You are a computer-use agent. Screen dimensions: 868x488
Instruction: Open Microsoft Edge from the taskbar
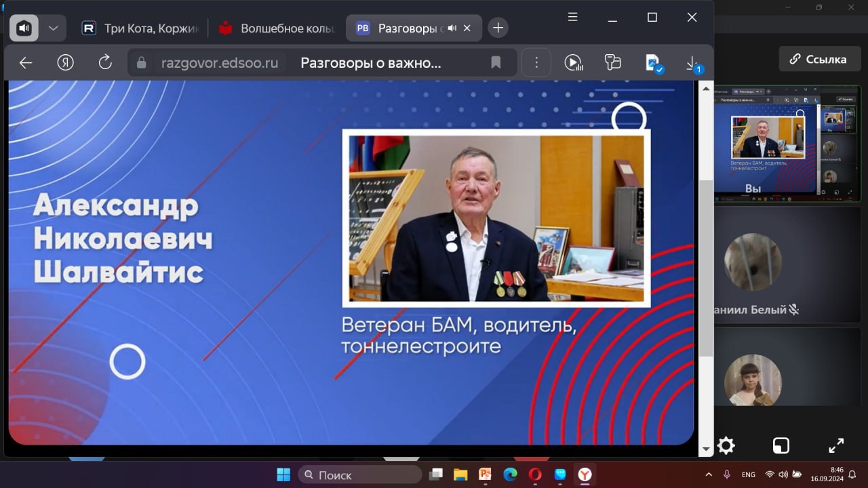click(510, 474)
